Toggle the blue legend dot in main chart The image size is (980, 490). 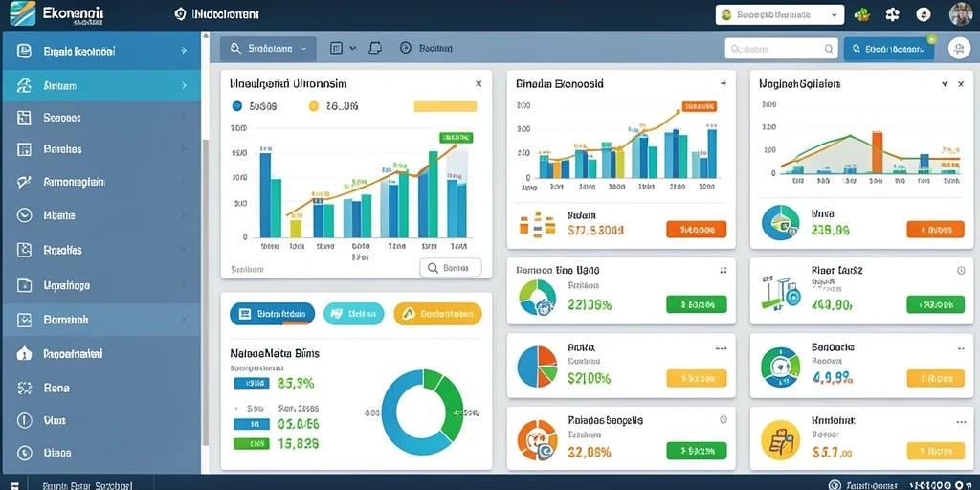click(x=237, y=106)
